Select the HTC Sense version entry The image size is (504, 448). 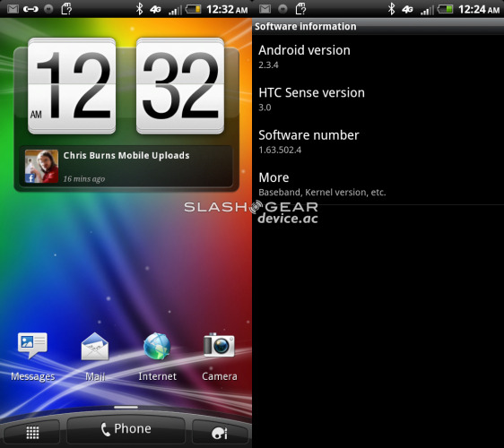click(378, 99)
